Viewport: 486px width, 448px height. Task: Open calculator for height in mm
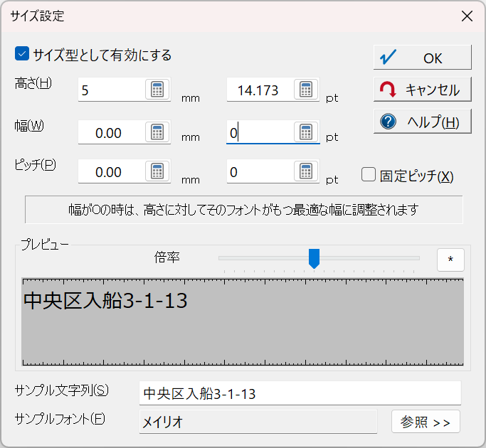(x=157, y=89)
